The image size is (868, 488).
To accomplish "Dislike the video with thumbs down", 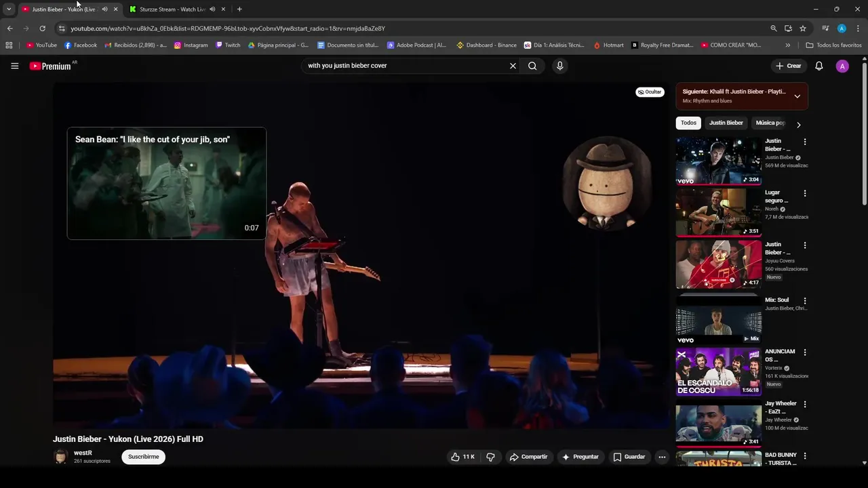I will coord(490,457).
